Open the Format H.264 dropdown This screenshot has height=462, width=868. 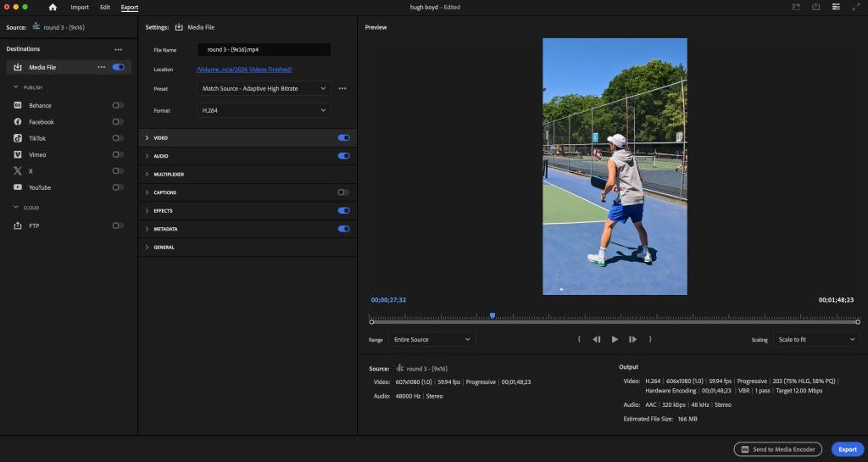click(x=264, y=111)
